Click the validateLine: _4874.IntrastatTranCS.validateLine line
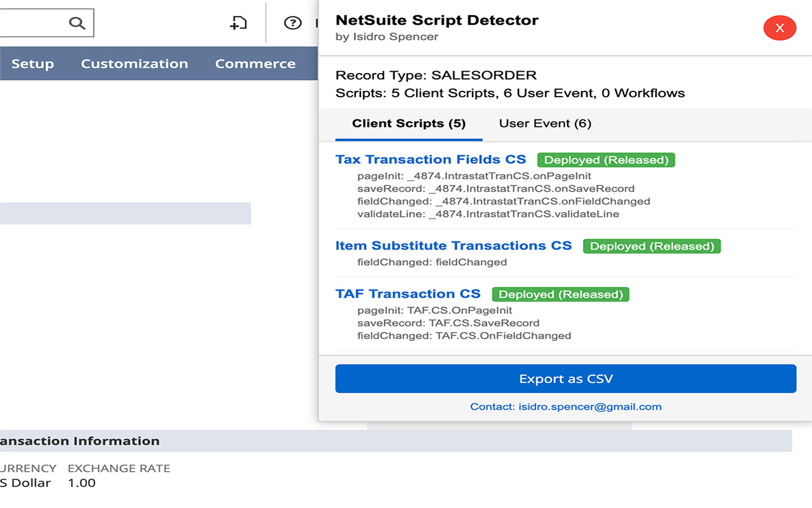Image resolution: width=812 pixels, height=508 pixels. [488, 214]
